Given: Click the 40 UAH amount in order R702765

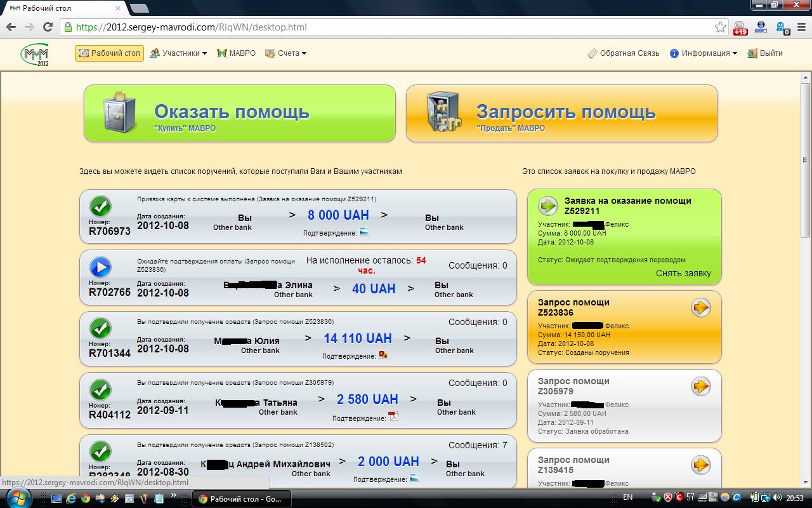Looking at the screenshot, I should pyautogui.click(x=374, y=289).
